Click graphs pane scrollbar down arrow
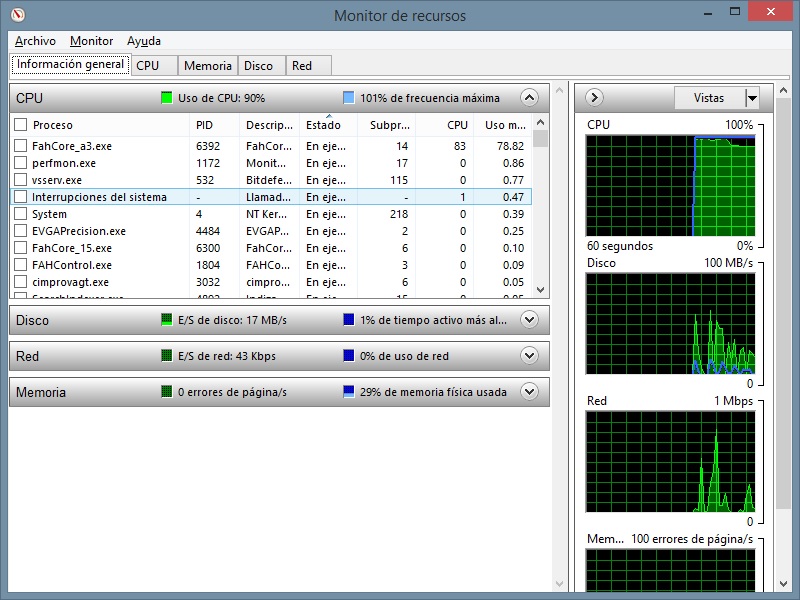Image resolution: width=800 pixels, height=600 pixels. click(x=783, y=584)
